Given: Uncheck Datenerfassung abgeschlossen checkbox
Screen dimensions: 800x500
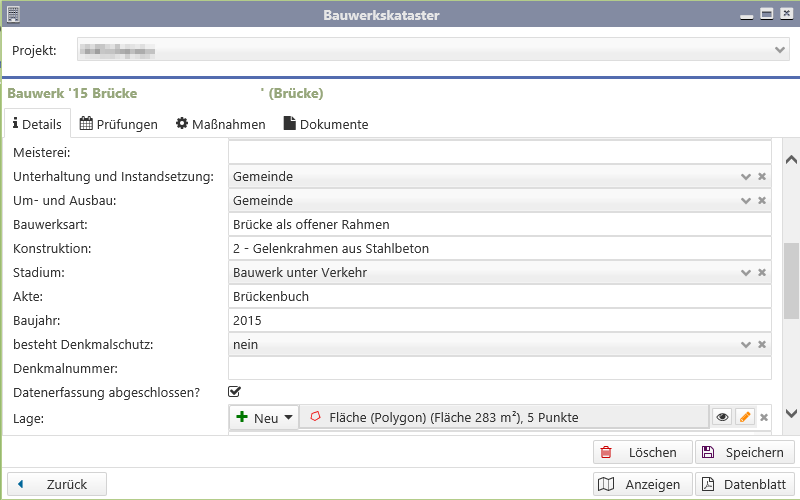Looking at the screenshot, I should [235, 392].
